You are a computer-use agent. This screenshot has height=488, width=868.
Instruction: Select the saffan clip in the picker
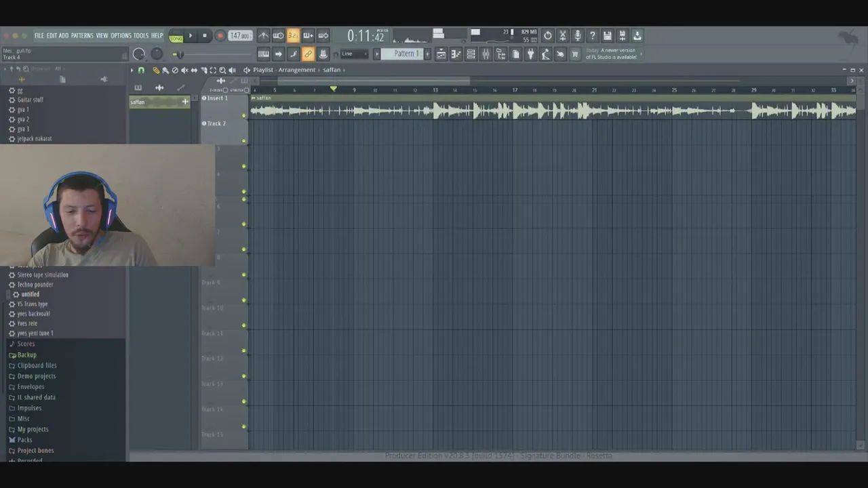tap(159, 102)
